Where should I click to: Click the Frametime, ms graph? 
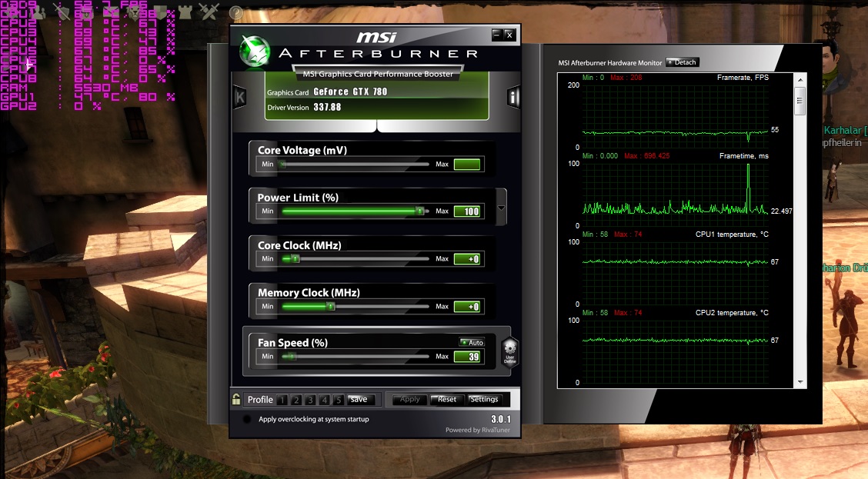click(x=675, y=195)
